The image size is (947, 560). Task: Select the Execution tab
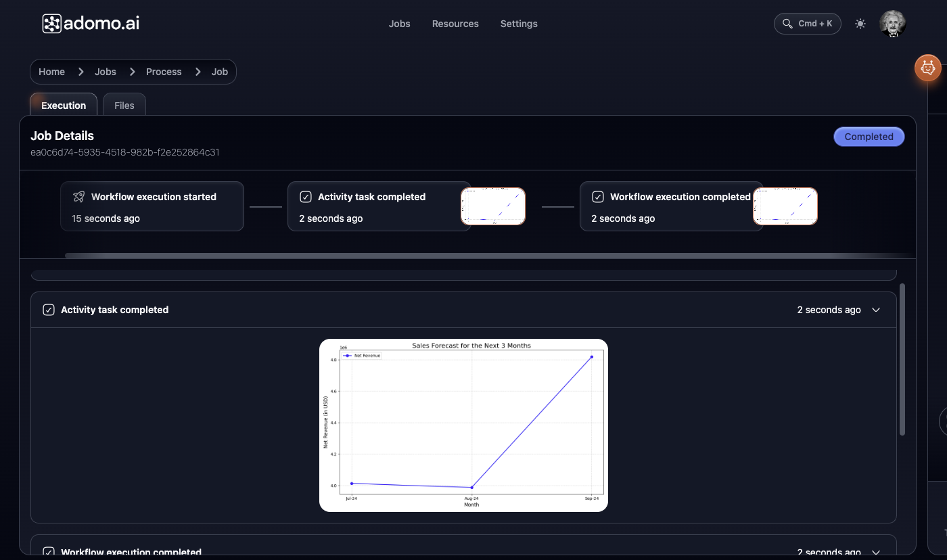click(63, 105)
